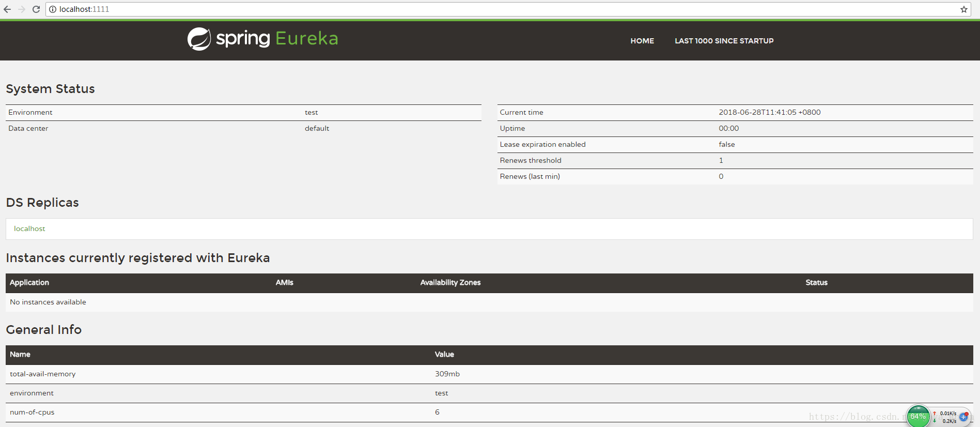
Task: Open LAST 1000 SINCE STARTUP page
Action: click(x=724, y=41)
